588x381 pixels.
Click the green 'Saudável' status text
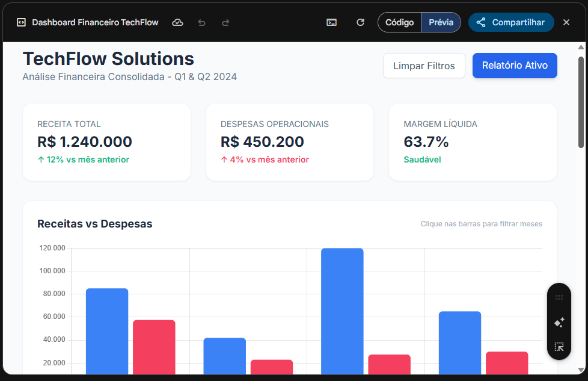[422, 160]
